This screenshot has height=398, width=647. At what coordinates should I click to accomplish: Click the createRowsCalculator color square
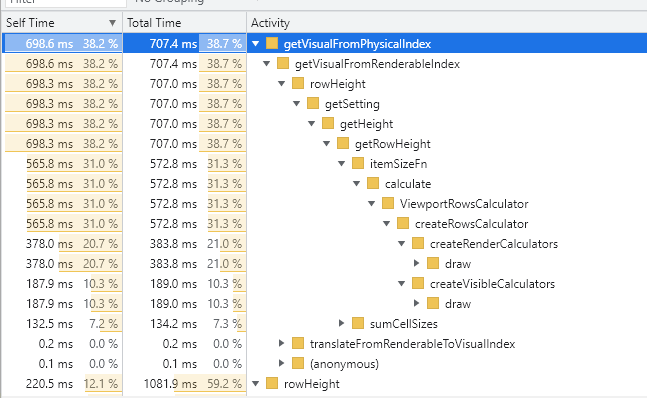coord(403,223)
